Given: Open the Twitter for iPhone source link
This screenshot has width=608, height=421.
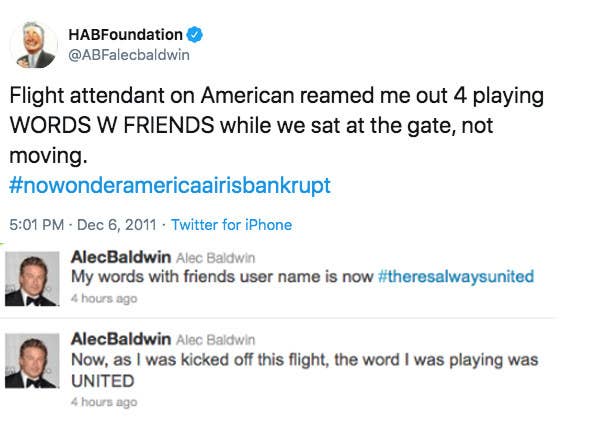Looking at the screenshot, I should [x=231, y=225].
